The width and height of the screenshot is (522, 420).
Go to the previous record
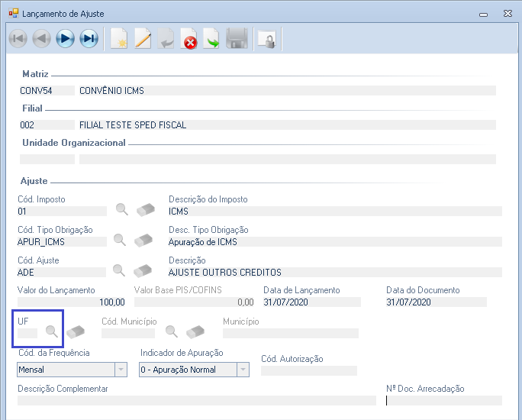42,39
